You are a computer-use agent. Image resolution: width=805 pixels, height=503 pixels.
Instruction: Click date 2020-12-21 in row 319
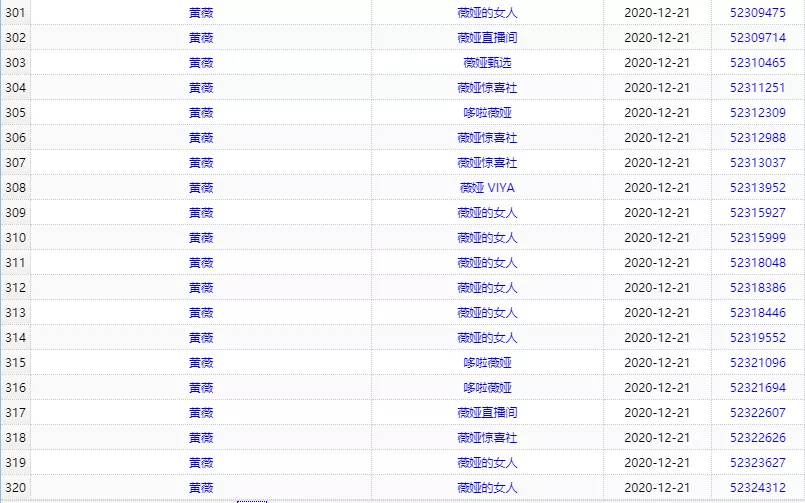point(657,462)
